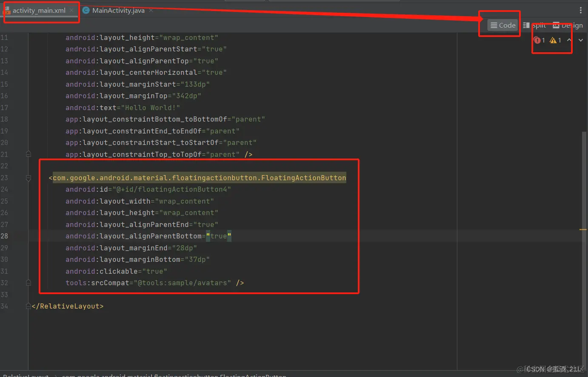Click the layout_marginEnd="28dp" attribute

point(131,248)
